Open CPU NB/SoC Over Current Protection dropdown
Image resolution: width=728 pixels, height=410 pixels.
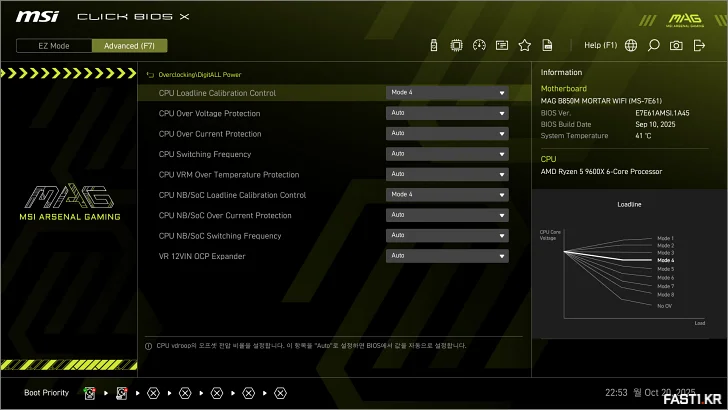click(447, 215)
